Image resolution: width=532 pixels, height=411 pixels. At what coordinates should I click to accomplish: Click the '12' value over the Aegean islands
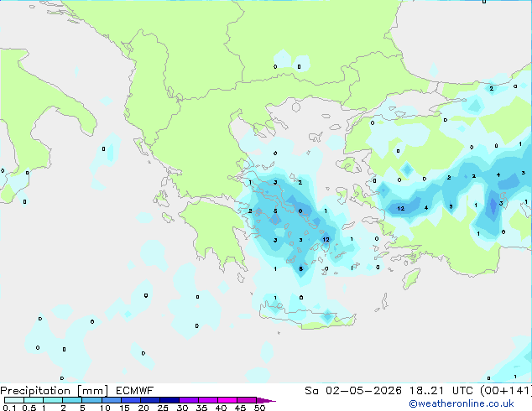(x=326, y=239)
